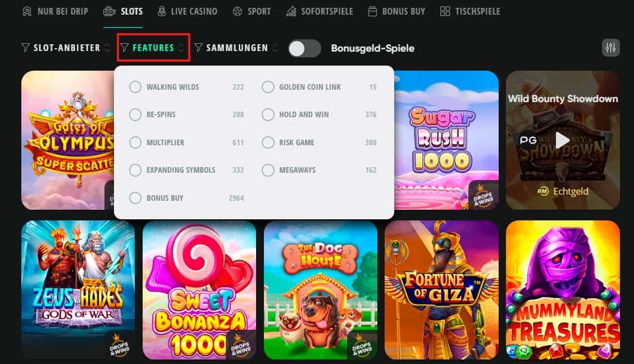The image size is (634, 364).
Task: Open the Sammlungen dropdown
Action: [236, 48]
